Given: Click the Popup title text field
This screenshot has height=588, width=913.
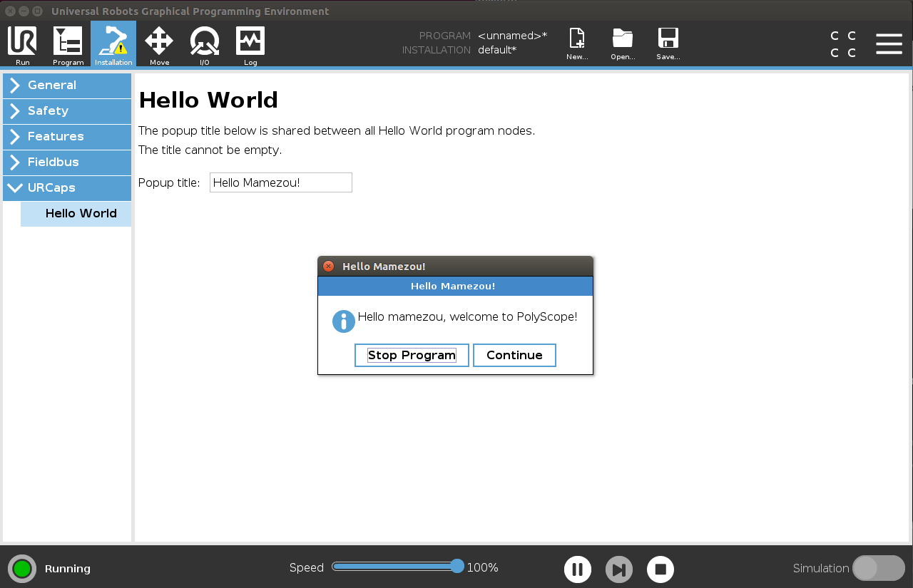Looking at the screenshot, I should pos(281,182).
